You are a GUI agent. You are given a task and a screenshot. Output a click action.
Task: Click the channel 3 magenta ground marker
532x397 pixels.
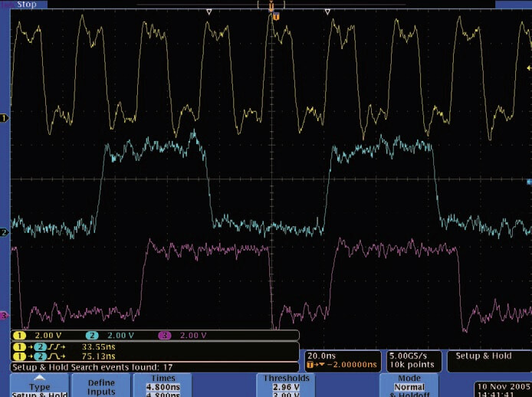pos(4,315)
